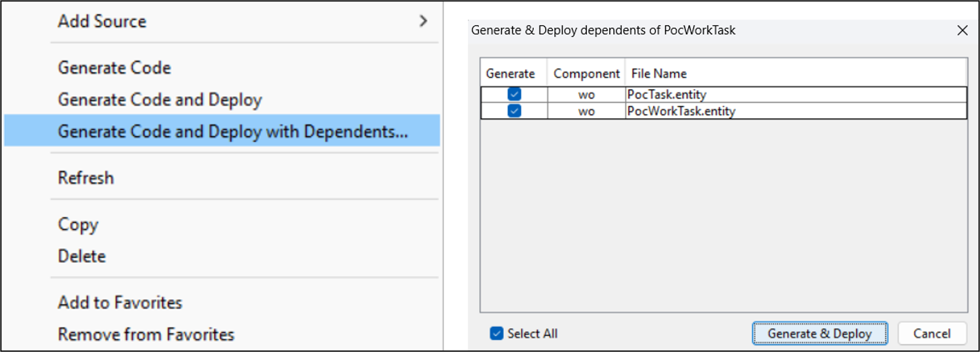Image resolution: width=980 pixels, height=352 pixels.
Task: Click the wo component cell for PocTask.entity
Action: coord(586,95)
